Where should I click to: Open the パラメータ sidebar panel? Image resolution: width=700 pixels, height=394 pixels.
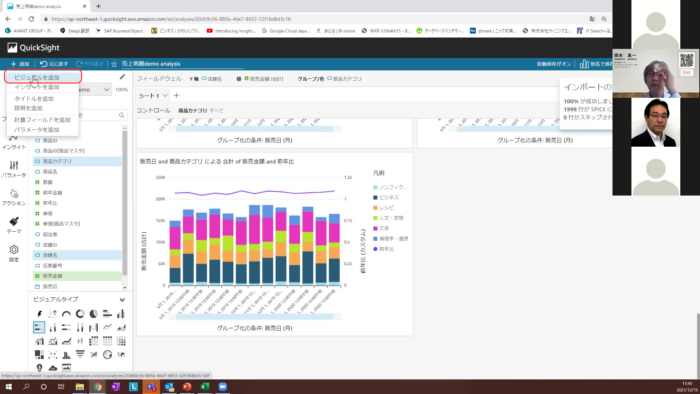pyautogui.click(x=14, y=170)
